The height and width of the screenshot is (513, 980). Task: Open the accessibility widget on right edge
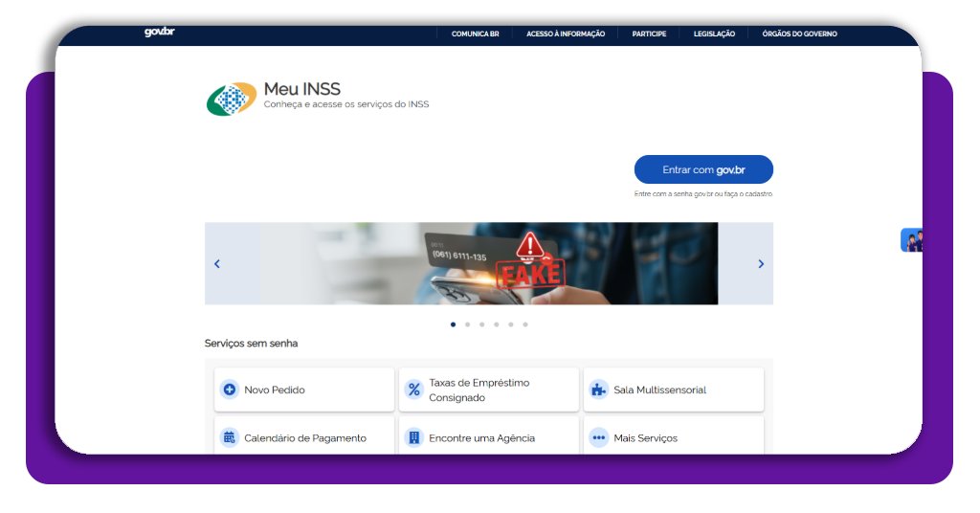pos(911,240)
